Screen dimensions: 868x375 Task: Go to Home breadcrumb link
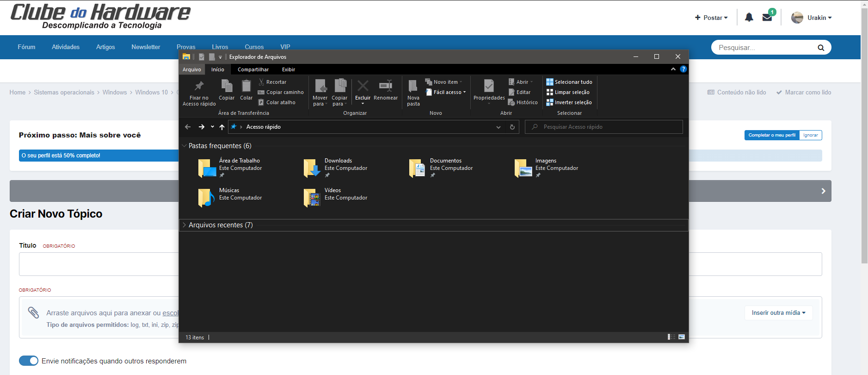point(18,92)
